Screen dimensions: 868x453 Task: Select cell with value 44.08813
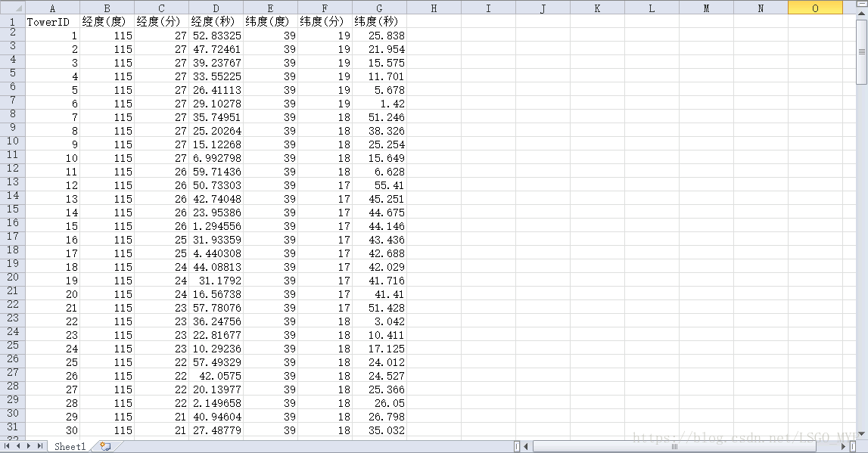click(x=216, y=267)
